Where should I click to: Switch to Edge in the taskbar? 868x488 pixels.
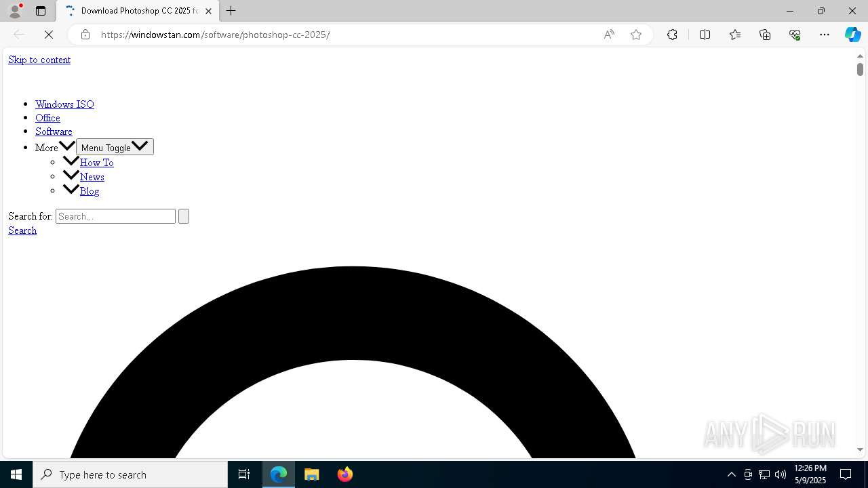tap(279, 474)
